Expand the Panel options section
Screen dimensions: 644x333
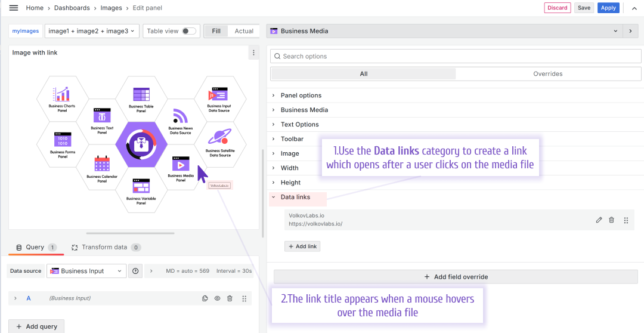(x=301, y=95)
